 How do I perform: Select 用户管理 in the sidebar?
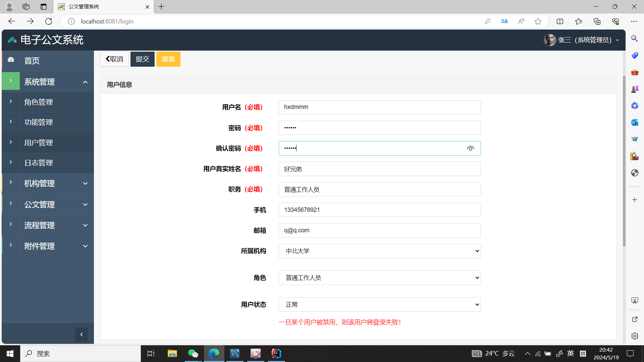click(x=39, y=143)
